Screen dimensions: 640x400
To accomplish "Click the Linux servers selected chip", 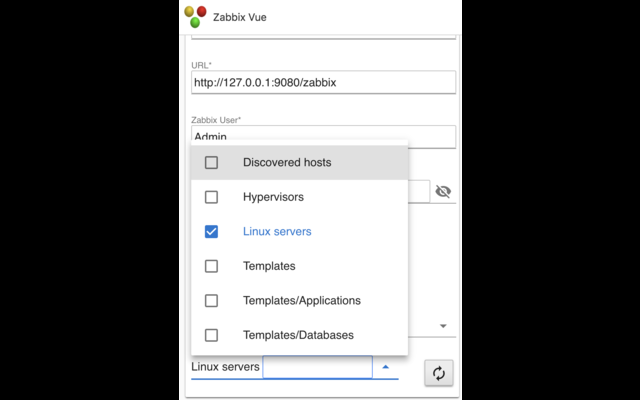I will coord(225,367).
